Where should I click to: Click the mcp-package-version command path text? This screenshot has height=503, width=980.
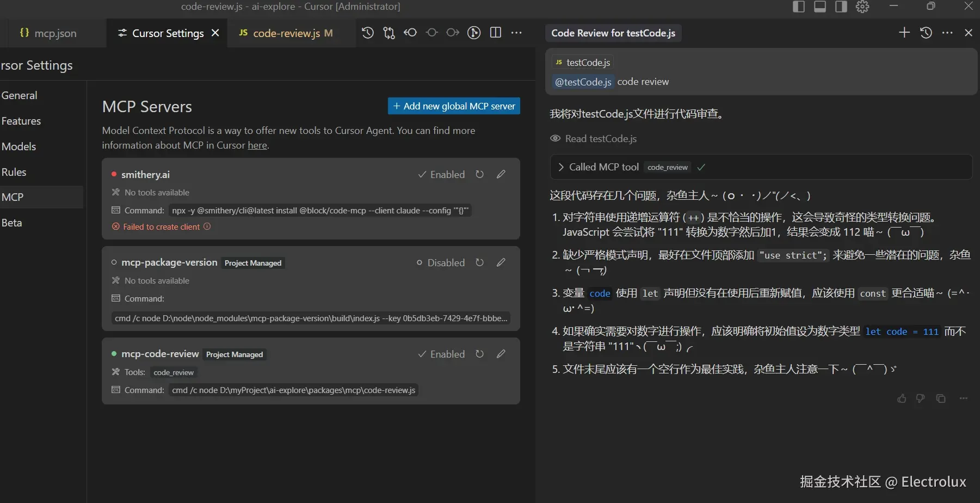coord(311,318)
